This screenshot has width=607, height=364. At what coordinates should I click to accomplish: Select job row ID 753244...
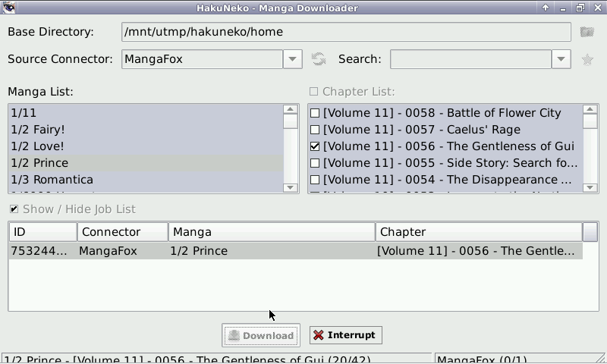tap(39, 251)
